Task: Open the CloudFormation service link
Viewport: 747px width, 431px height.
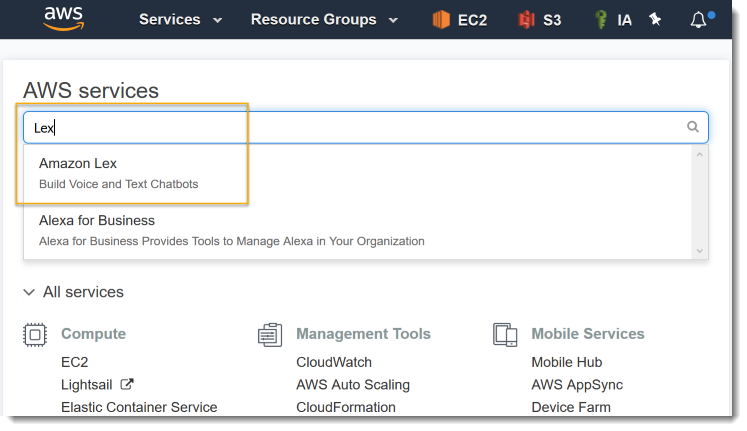Action: tap(346, 407)
